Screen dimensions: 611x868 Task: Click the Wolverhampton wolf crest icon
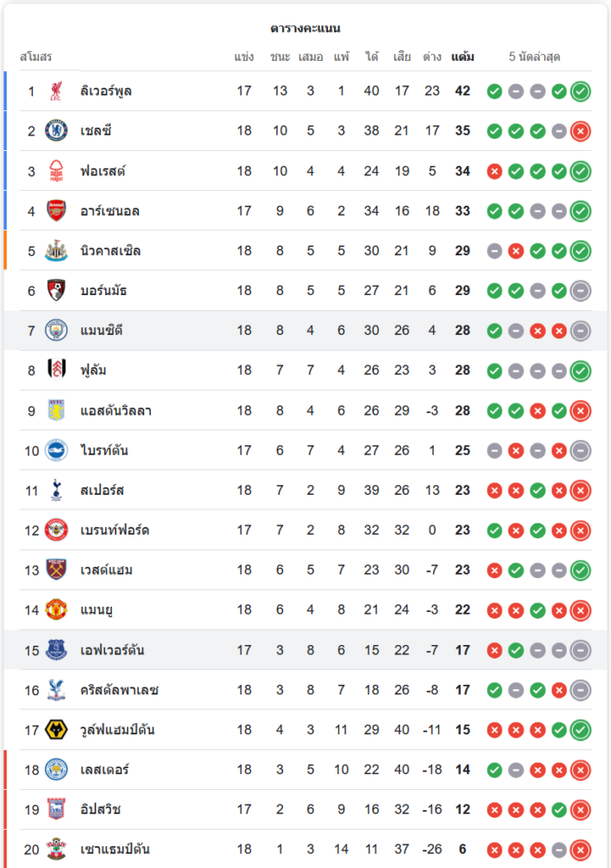coord(56,730)
